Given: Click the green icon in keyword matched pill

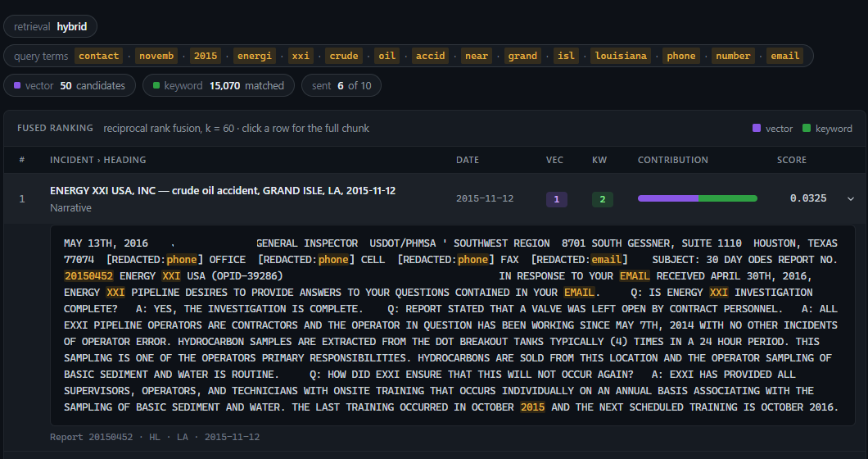Looking at the screenshot, I should pyautogui.click(x=156, y=85).
